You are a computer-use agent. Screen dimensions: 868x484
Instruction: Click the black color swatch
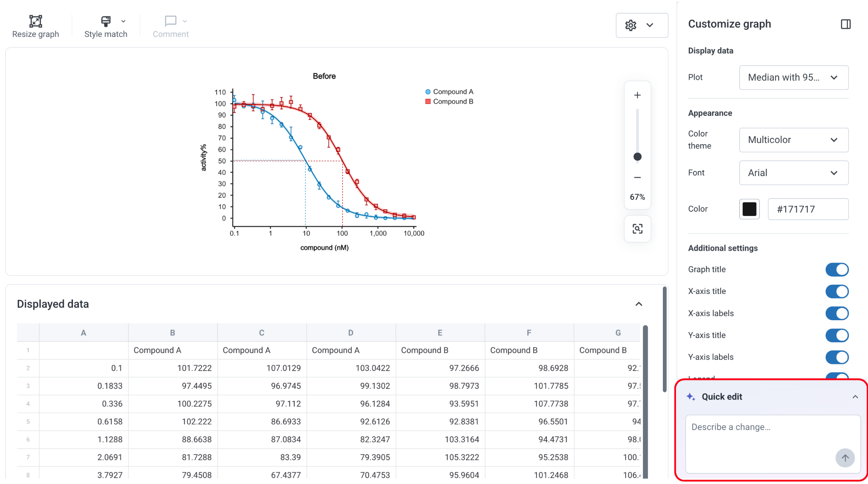[x=749, y=209]
